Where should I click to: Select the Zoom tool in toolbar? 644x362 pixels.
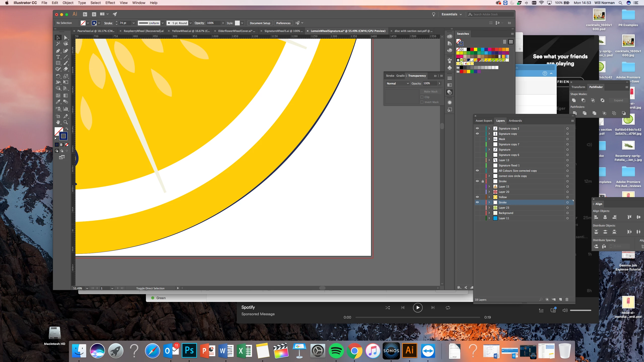tap(66, 122)
